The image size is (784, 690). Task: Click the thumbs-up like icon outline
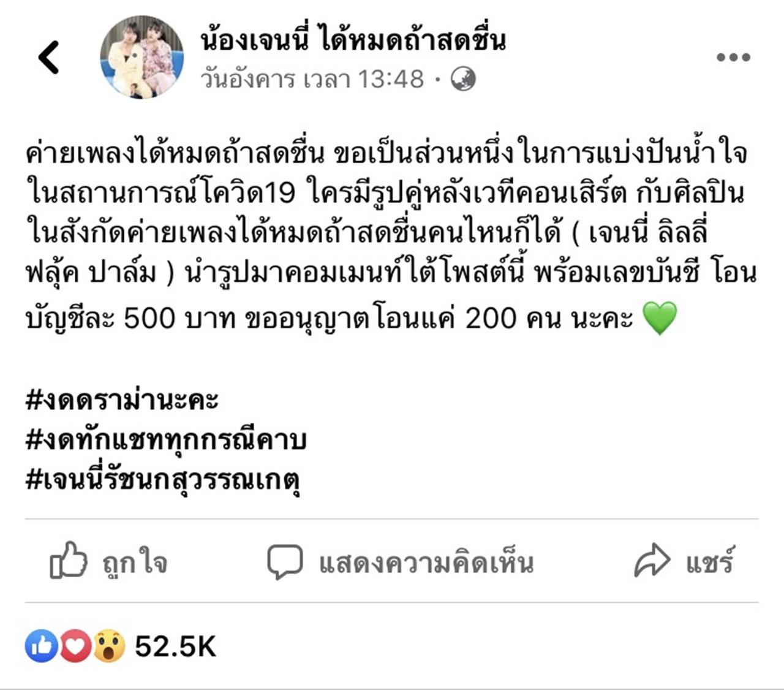pyautogui.click(x=68, y=560)
